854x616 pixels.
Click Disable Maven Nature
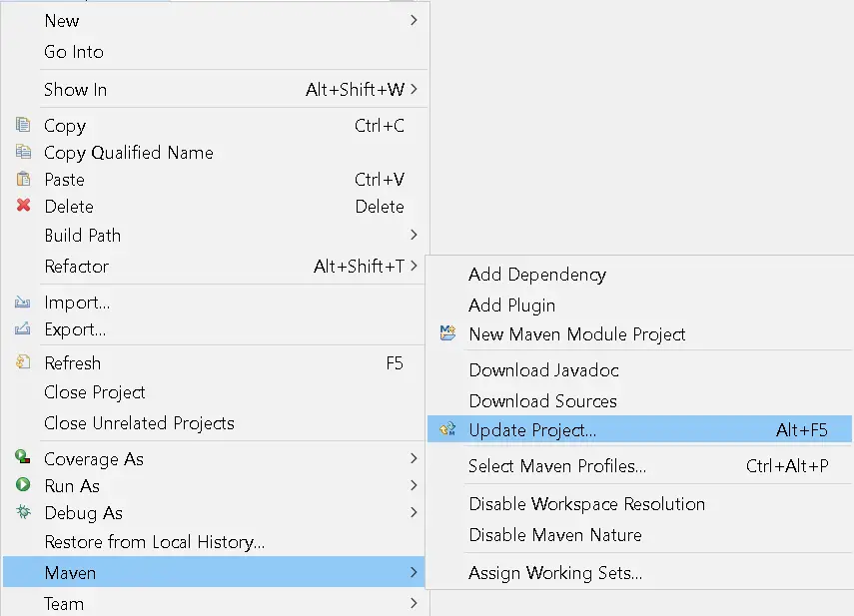click(554, 533)
